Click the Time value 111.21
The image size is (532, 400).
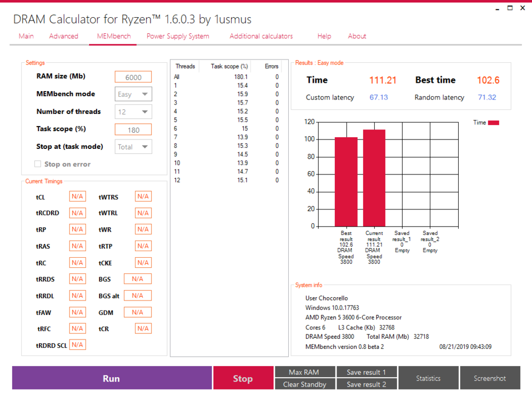coord(383,80)
